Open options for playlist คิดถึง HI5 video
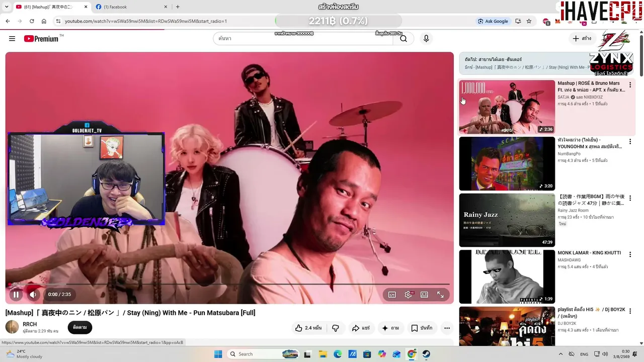 tap(630, 312)
